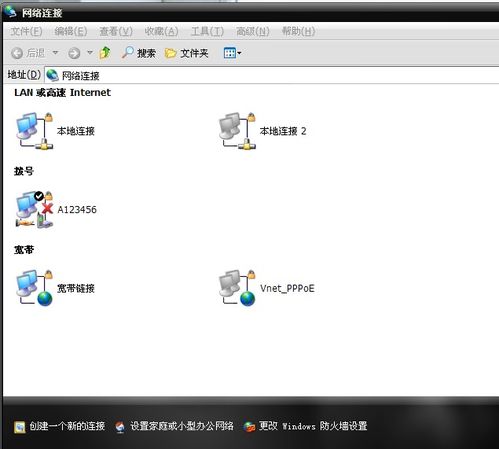This screenshot has height=449, width=499.
Task: Click the Windows firewall settings icon
Action: point(249,427)
